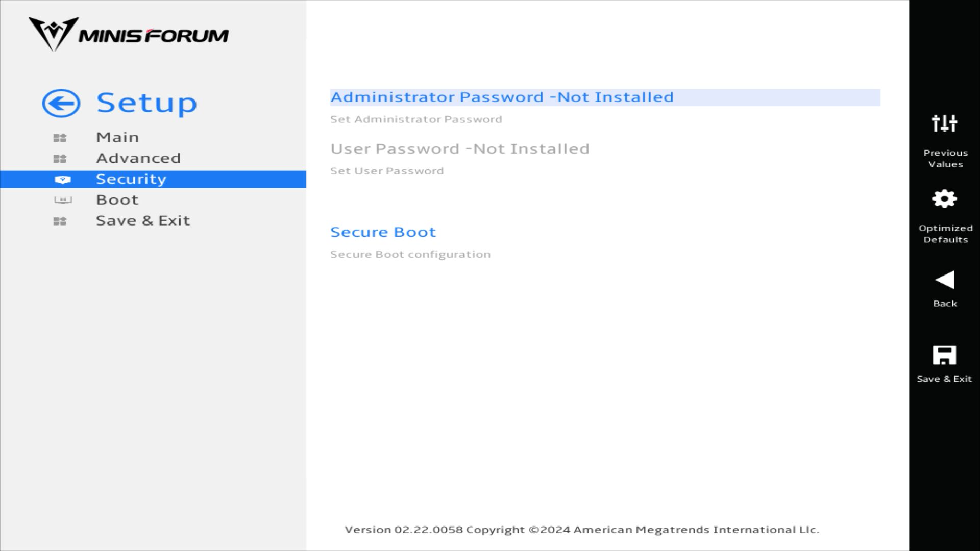Select the Security menu item
This screenshot has width=980, height=551.
131,180
